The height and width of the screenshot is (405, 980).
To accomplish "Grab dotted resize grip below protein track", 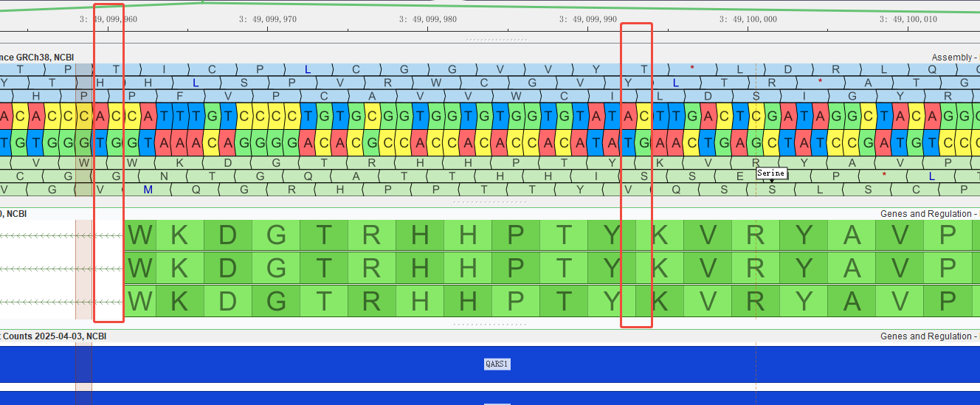I will [x=490, y=325].
